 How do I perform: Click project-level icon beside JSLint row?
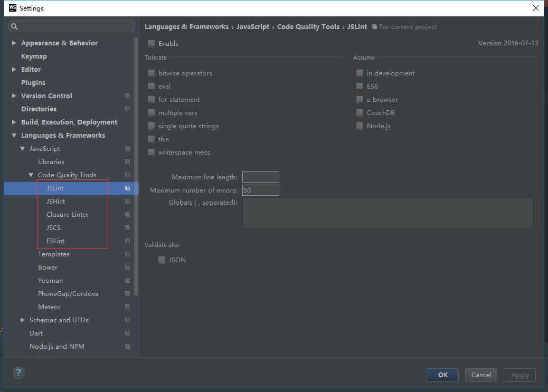(128, 188)
